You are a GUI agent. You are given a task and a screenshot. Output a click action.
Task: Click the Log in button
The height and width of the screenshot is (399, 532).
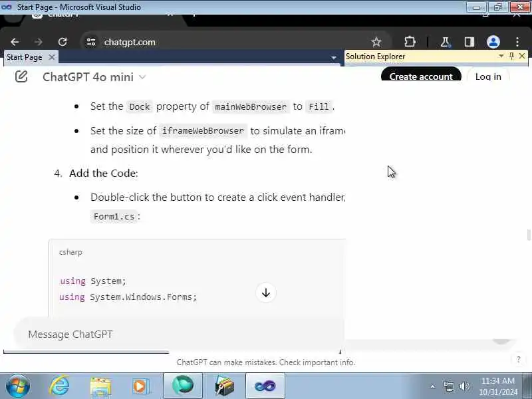[x=488, y=75]
